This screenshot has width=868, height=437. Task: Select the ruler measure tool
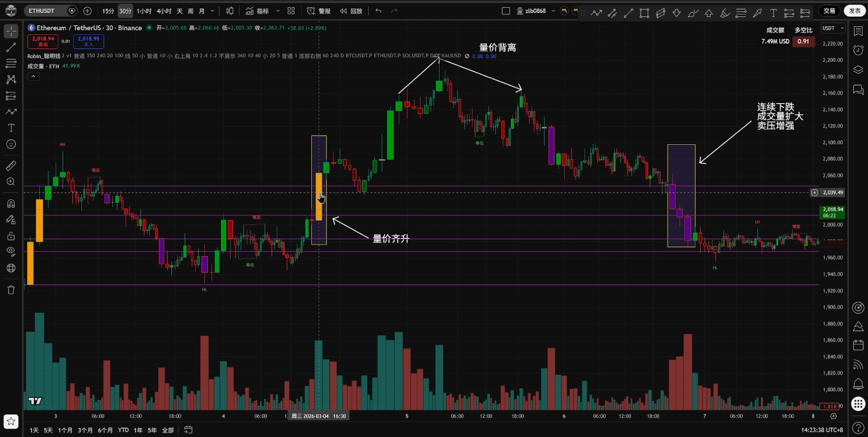[11, 165]
